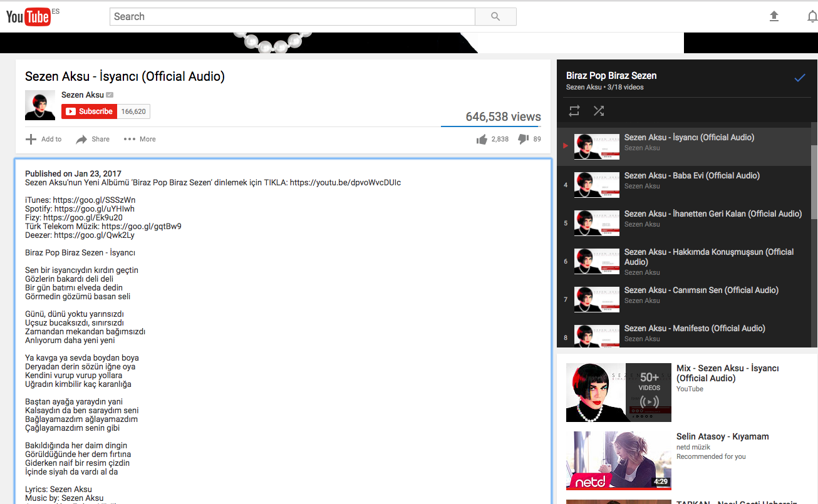
Task: Open the iTunes goo.gl/SSSzWn link
Action: 94,200
